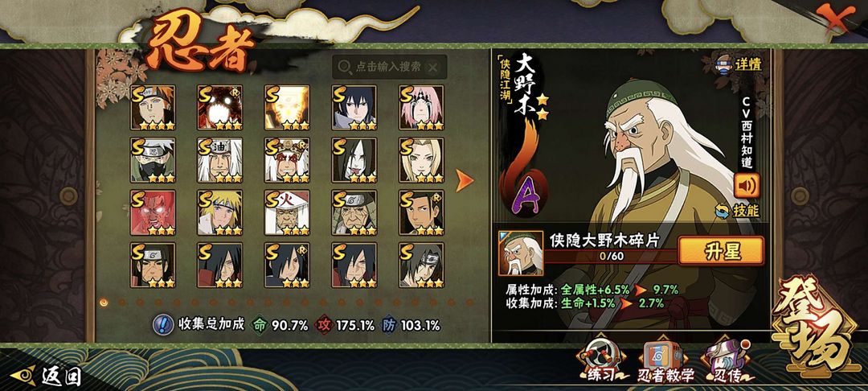Select masked Kakashi ninja portrait

pyautogui.click(x=153, y=160)
